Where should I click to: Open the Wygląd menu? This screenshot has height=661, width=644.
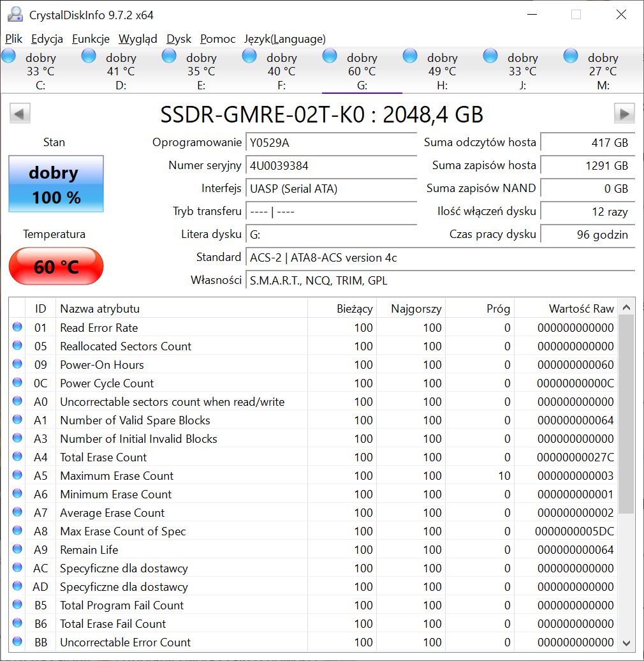click(x=138, y=39)
